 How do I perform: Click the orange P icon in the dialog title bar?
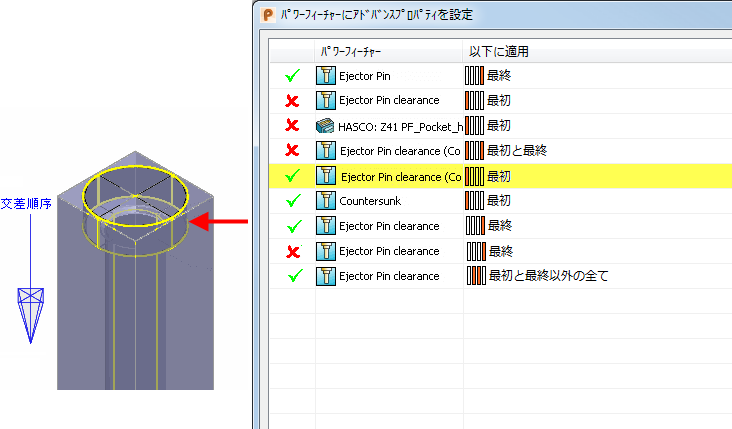[268, 15]
